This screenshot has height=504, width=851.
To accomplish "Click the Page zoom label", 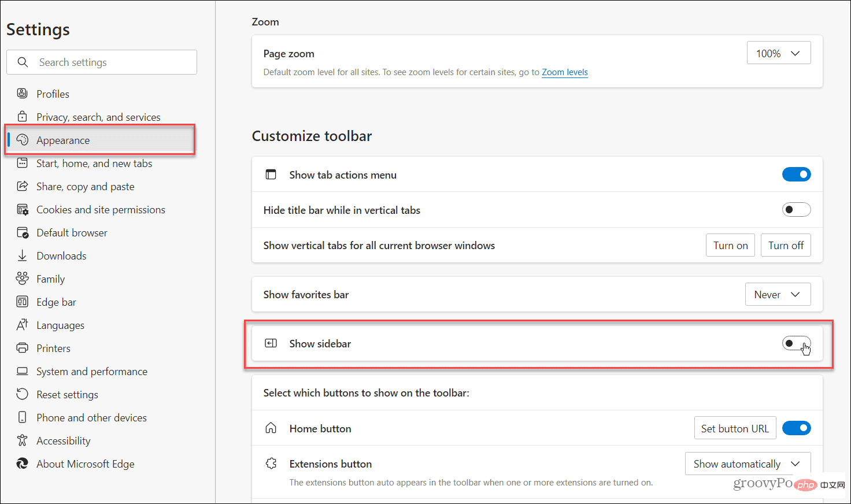I will click(289, 54).
